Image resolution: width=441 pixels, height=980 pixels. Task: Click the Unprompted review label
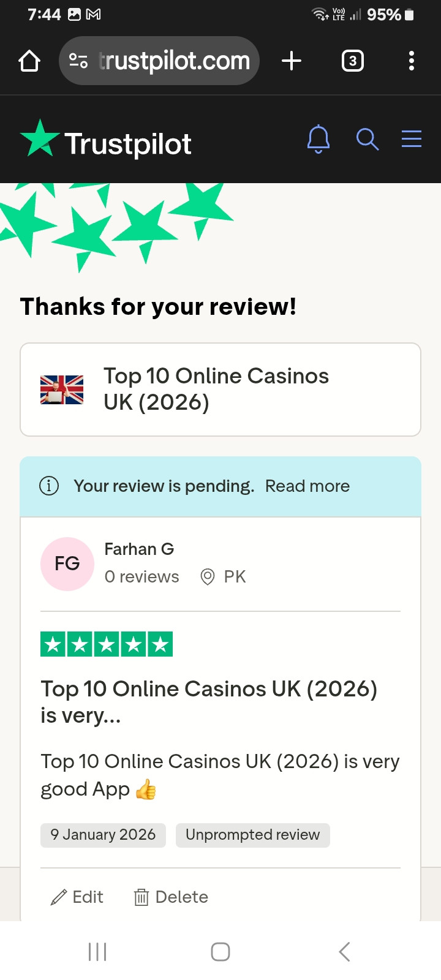[253, 835]
